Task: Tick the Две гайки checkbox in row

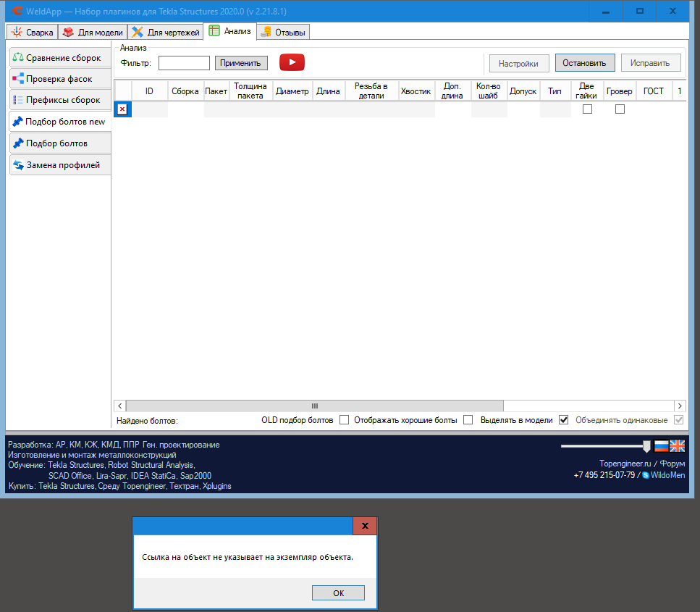Action: point(587,109)
